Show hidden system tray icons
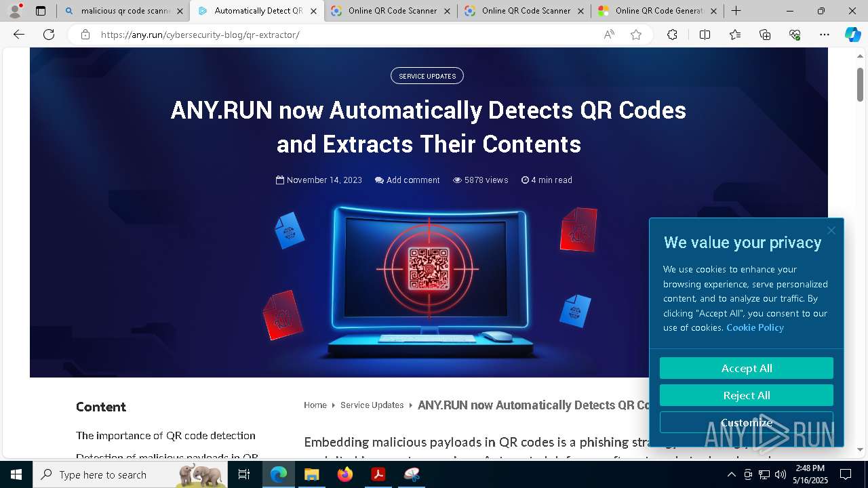Screen dimensions: 868x488 coord(731,474)
